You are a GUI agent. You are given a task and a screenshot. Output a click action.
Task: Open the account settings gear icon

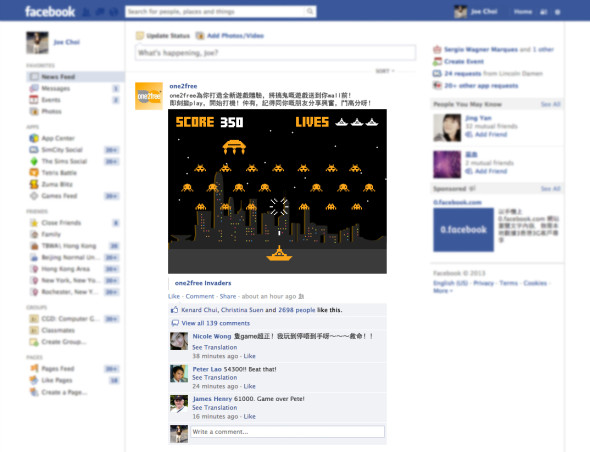(558, 12)
